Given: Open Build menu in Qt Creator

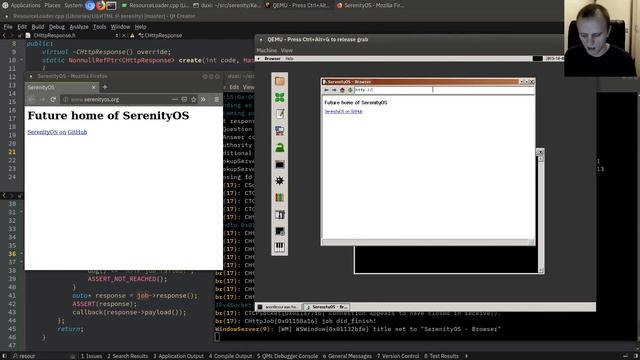Looking at the screenshot, I should pos(38,27).
